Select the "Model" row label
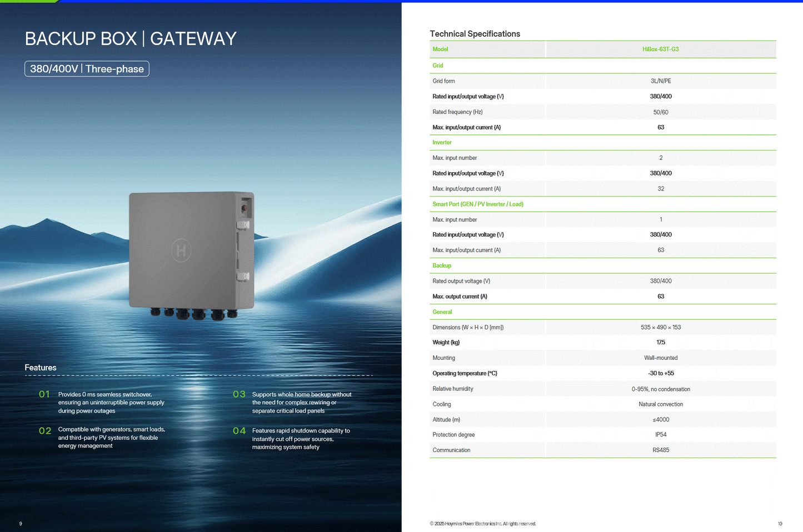The height and width of the screenshot is (532, 803). [x=440, y=49]
